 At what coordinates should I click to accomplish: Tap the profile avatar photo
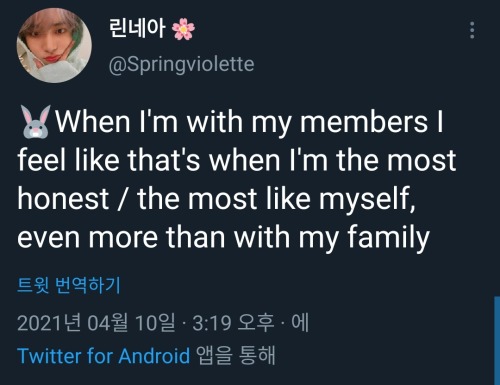(54, 45)
